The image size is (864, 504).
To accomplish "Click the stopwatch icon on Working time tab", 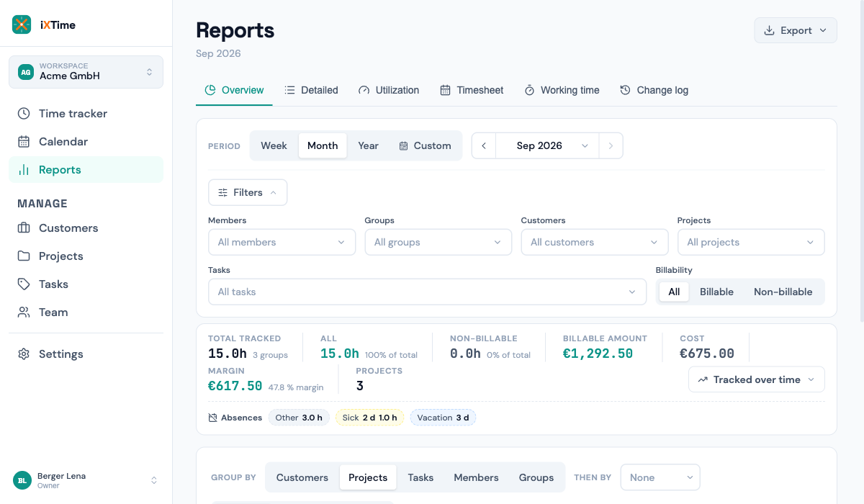I will click(x=529, y=90).
